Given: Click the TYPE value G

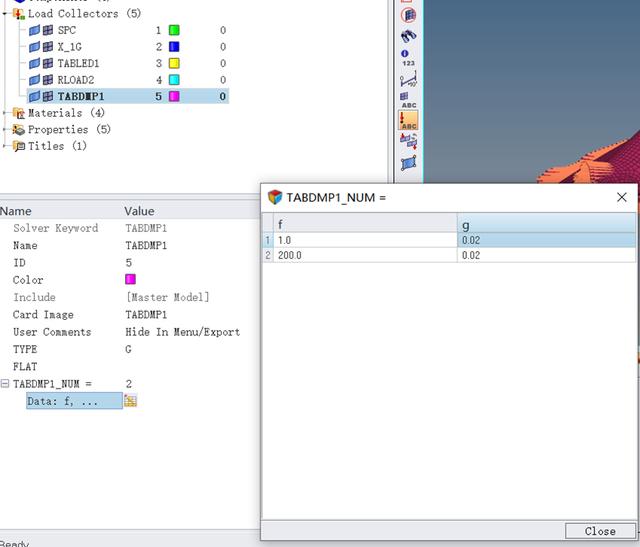Looking at the screenshot, I should tap(129, 349).
